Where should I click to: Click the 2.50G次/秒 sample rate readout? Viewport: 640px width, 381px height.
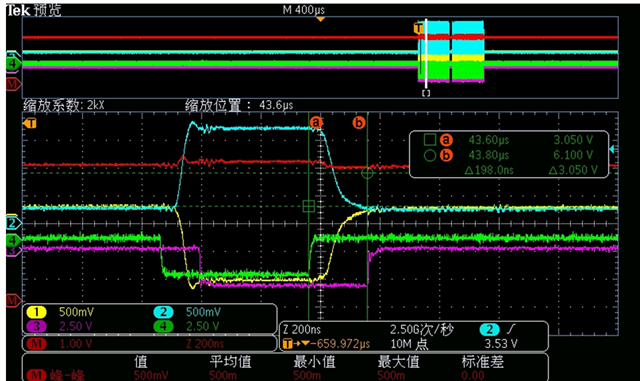pyautogui.click(x=421, y=330)
